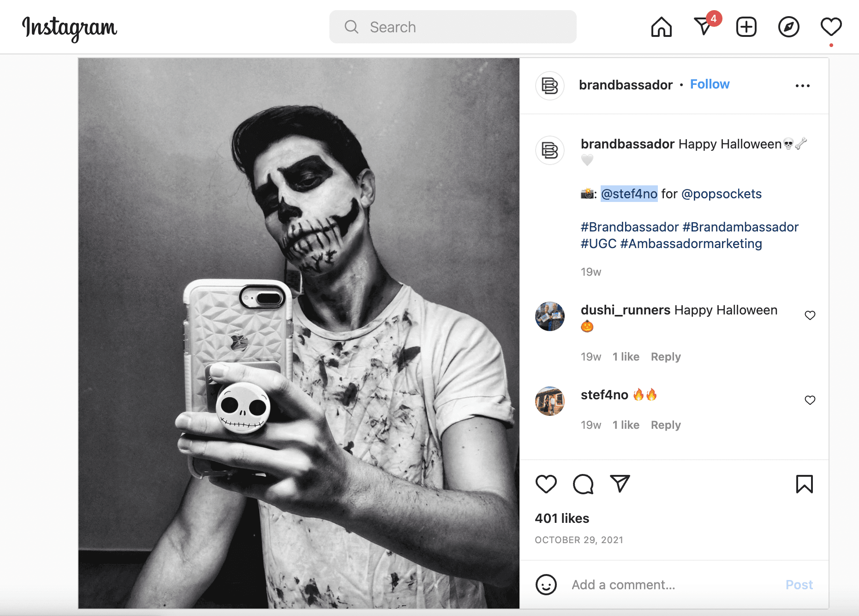Open the emoji picker in the comment bar
The image size is (859, 616).
click(546, 584)
